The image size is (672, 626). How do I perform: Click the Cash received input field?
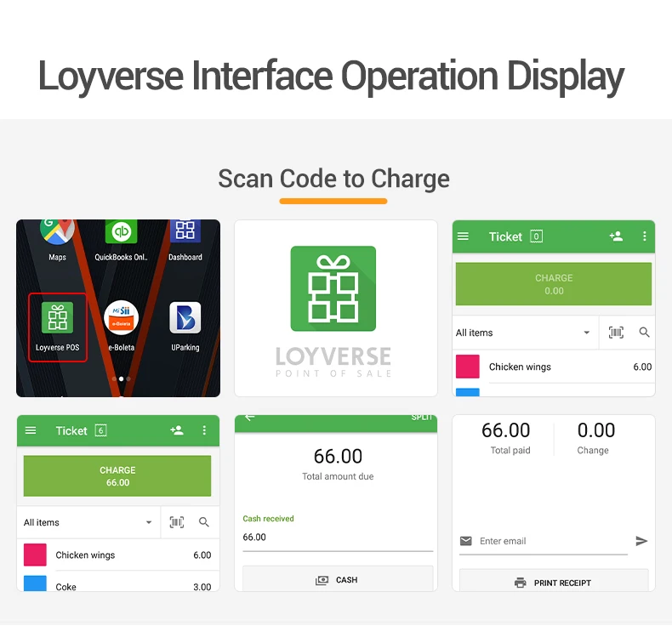click(338, 538)
